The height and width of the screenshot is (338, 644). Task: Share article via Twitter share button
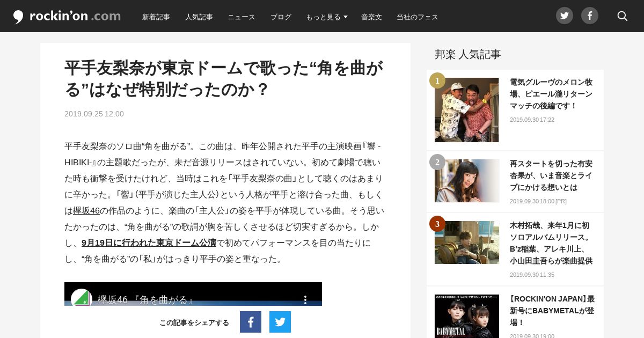(x=280, y=322)
